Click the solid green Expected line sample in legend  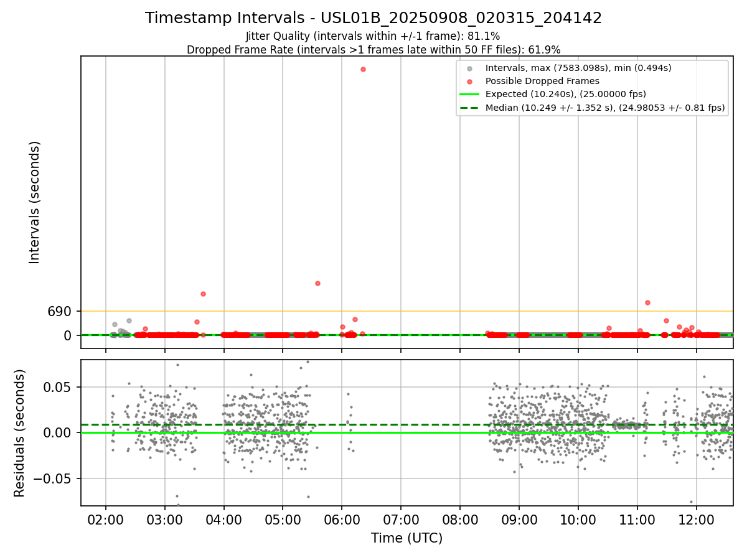pyautogui.click(x=469, y=94)
